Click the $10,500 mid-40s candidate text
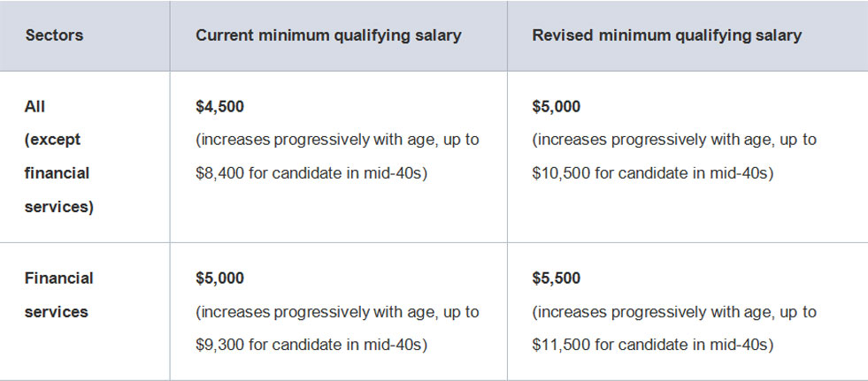 click(652, 173)
